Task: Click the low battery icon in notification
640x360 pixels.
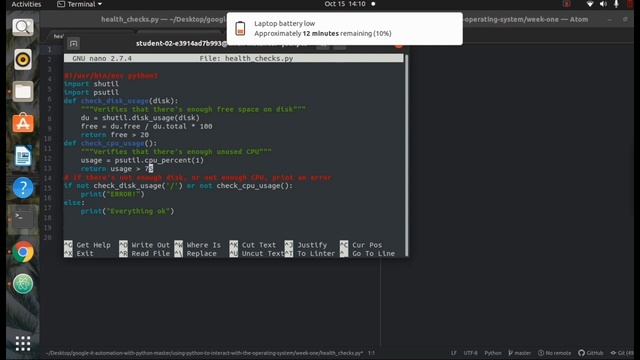Action: (x=240, y=29)
